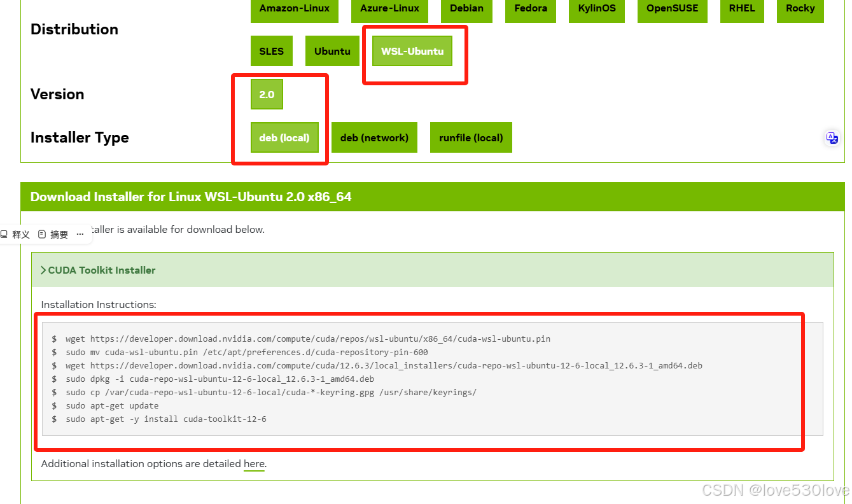
Task: Open the 'here' additional options link
Action: pos(254,464)
